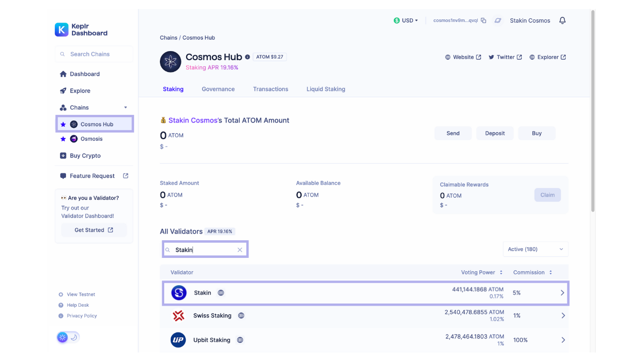Image resolution: width=644 pixels, height=361 pixels.
Task: Click the View Testnet icon
Action: 61,294
